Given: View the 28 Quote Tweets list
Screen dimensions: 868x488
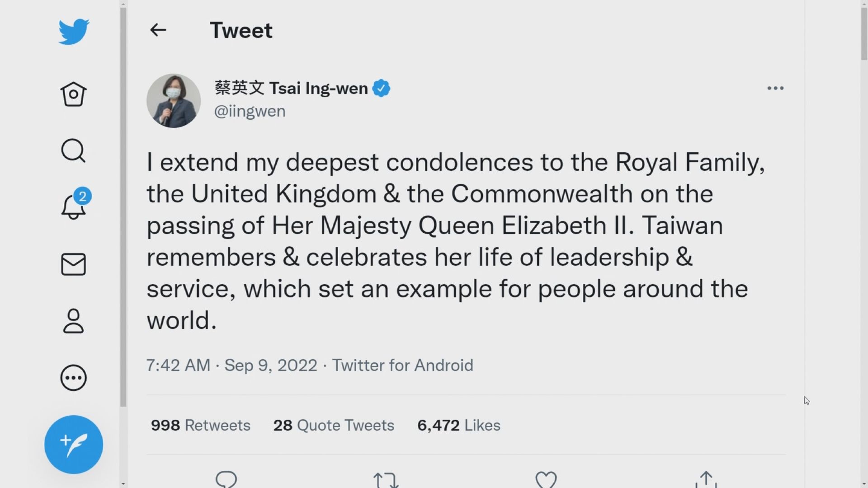Looking at the screenshot, I should pos(334,425).
